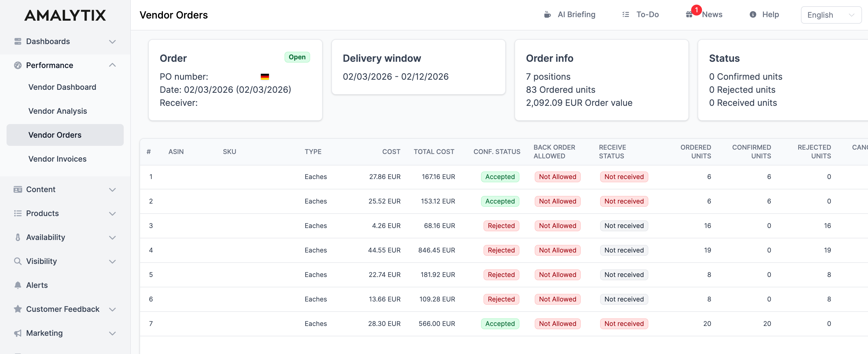Click the CONF. STATUS column header
Viewport: 868px width, 354px height.
point(497,152)
